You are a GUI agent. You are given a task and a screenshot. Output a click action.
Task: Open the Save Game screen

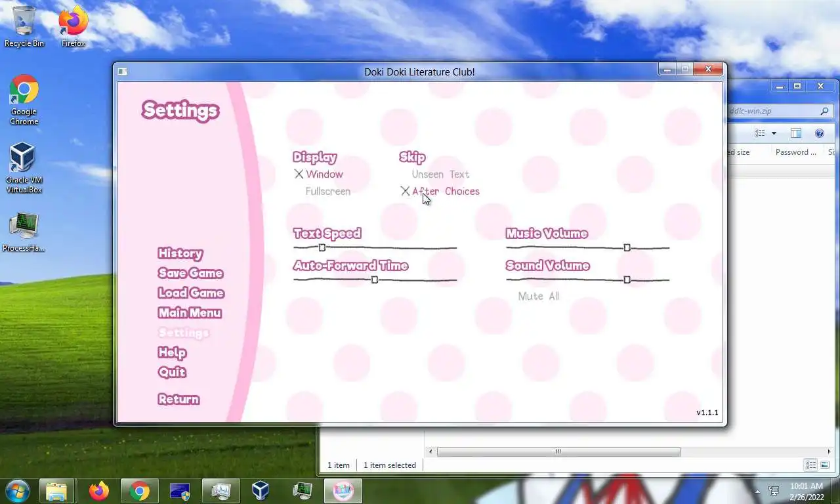190,273
